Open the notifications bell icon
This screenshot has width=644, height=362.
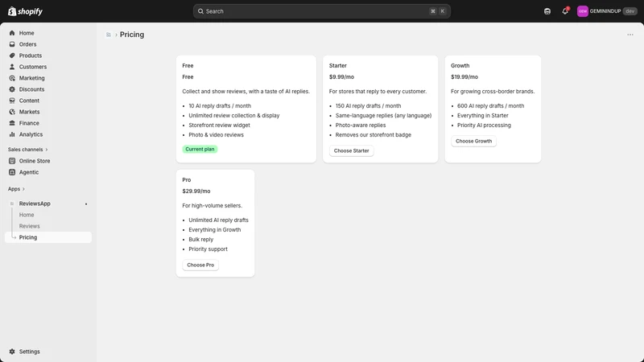[x=565, y=11]
